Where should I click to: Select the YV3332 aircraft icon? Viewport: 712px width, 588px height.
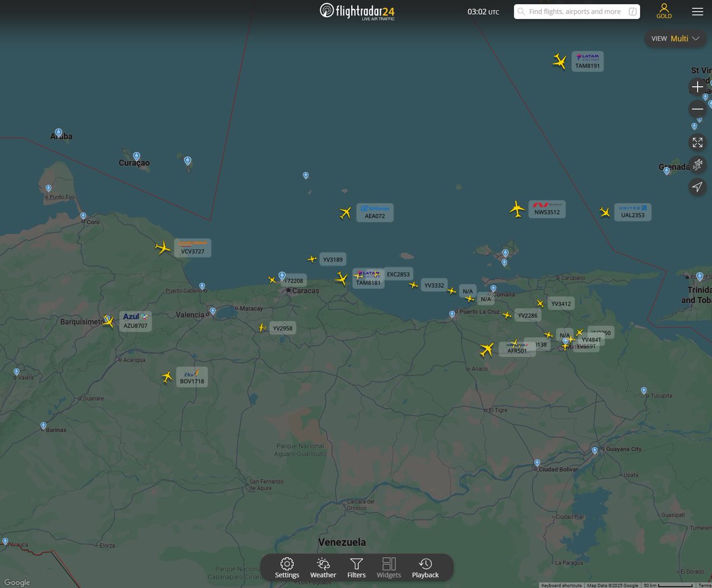tap(413, 285)
